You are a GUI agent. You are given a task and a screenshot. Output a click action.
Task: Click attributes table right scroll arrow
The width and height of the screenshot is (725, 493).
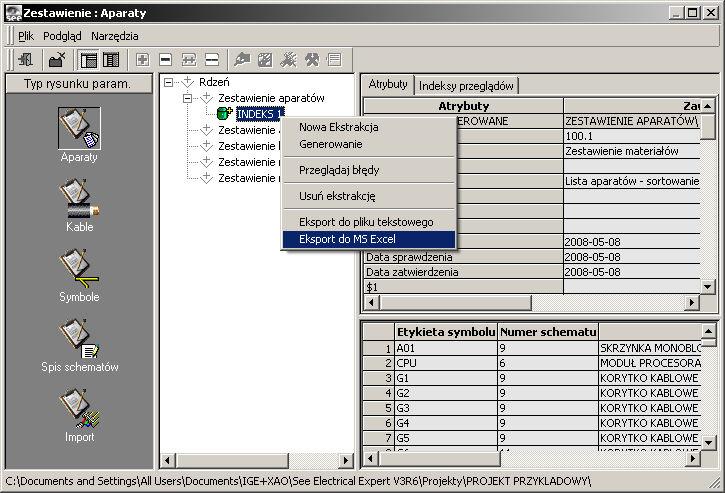coord(692,303)
